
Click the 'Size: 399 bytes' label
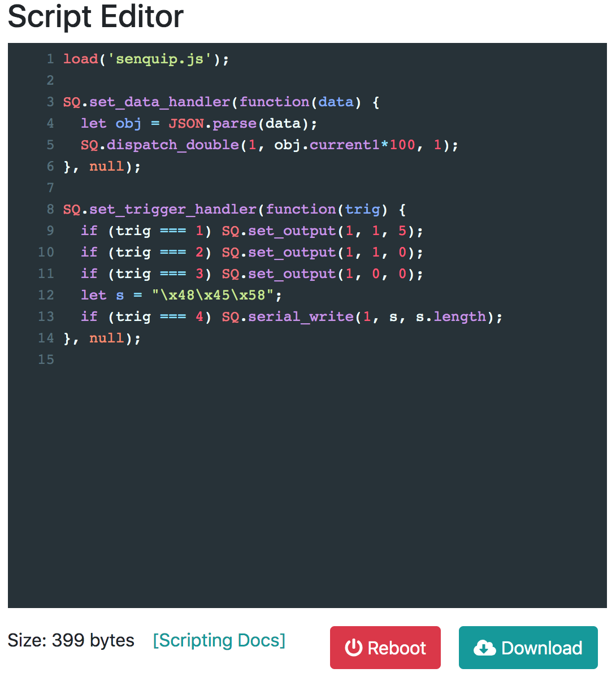71,640
